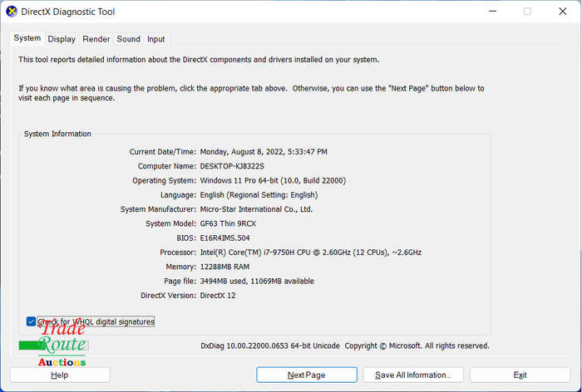This screenshot has height=392, width=582.
Task: Click Save All Information button
Action: [413, 375]
